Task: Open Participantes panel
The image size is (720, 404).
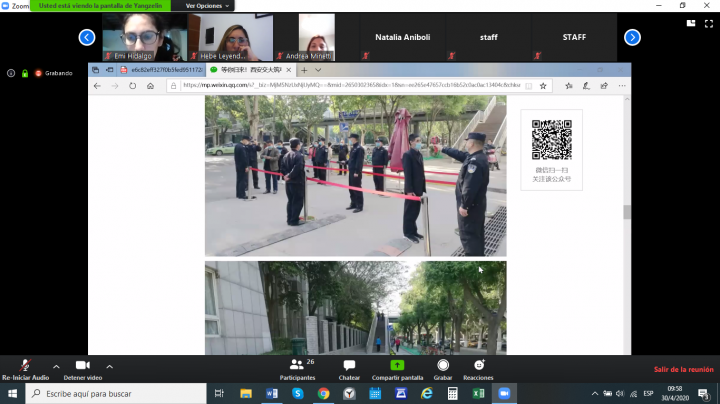Action: click(298, 370)
